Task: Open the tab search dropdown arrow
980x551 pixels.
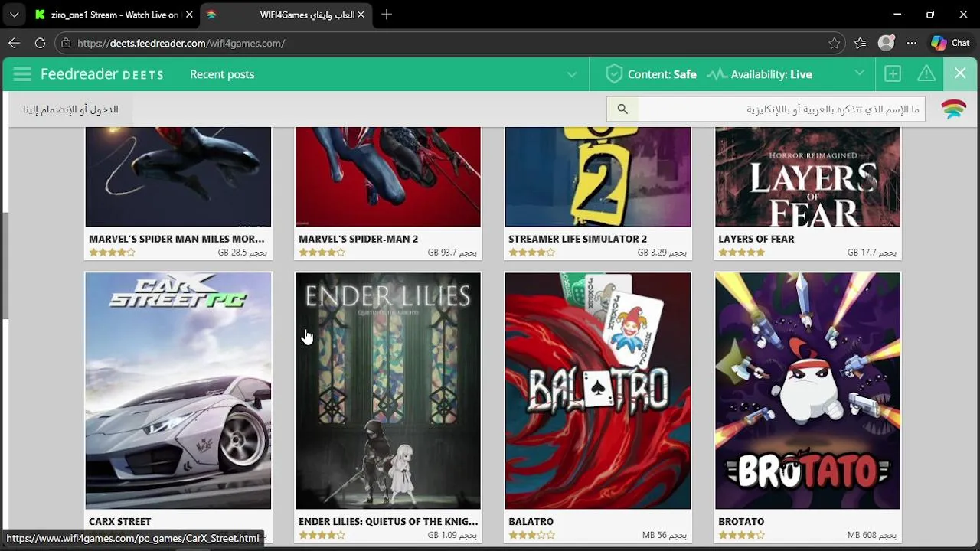Action: 14,15
